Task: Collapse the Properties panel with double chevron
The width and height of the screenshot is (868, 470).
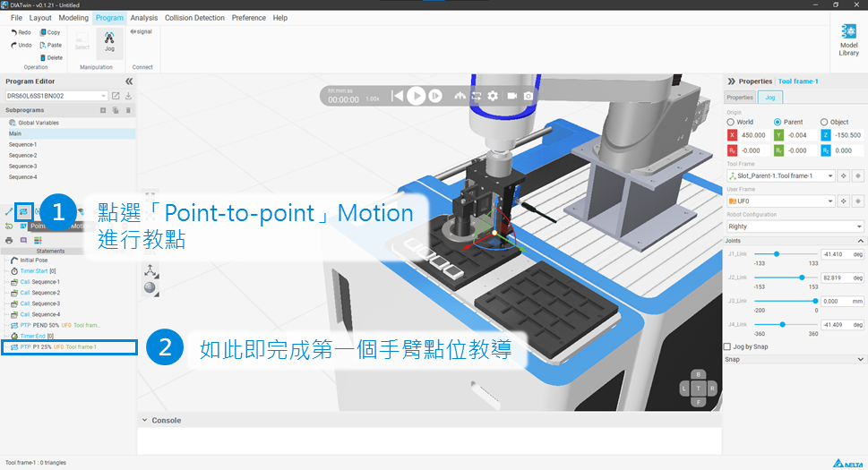Action: pyautogui.click(x=731, y=81)
